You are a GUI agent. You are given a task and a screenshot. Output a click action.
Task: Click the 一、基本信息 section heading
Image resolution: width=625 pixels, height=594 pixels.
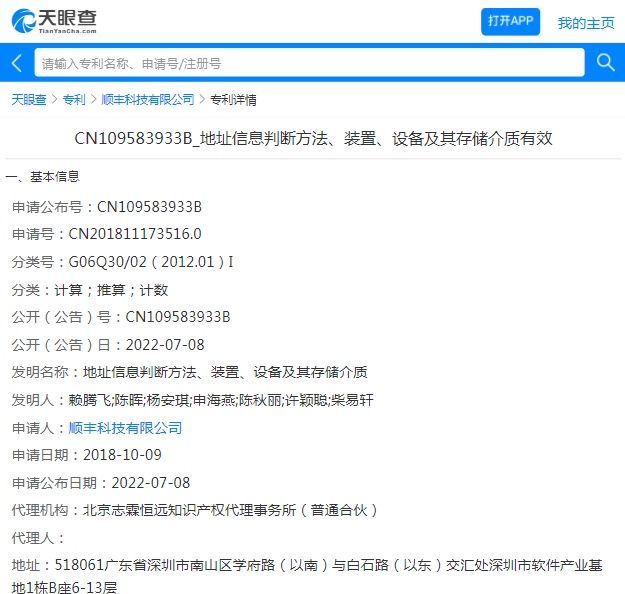pyautogui.click(x=43, y=177)
